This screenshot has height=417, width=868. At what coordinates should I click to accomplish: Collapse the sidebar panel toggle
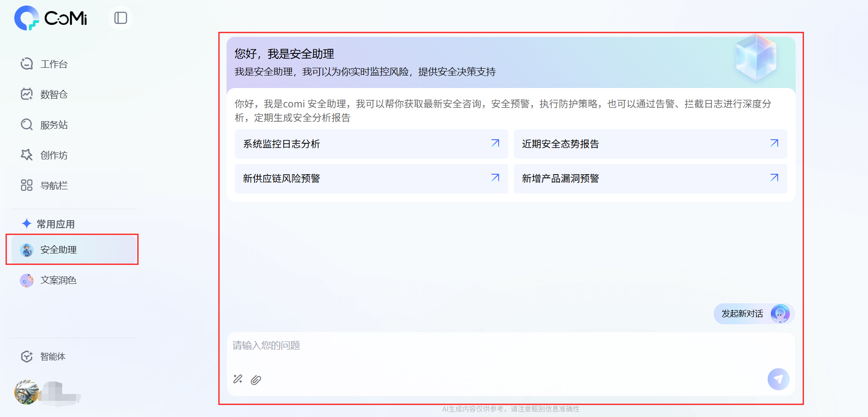coord(121,18)
